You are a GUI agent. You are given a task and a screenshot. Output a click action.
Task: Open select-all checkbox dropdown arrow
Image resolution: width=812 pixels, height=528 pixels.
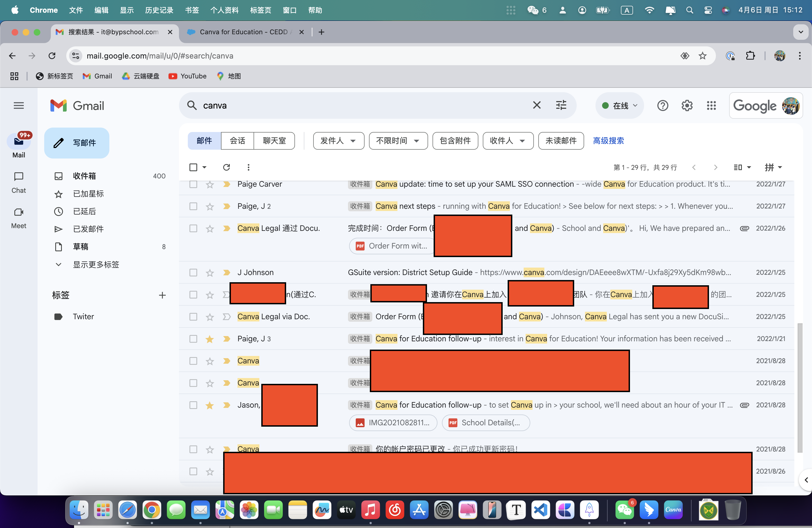pos(204,167)
